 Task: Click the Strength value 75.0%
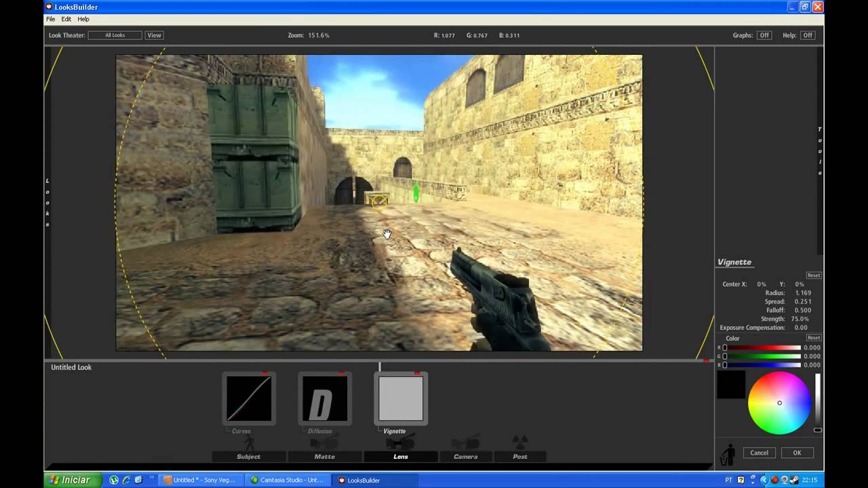point(800,319)
